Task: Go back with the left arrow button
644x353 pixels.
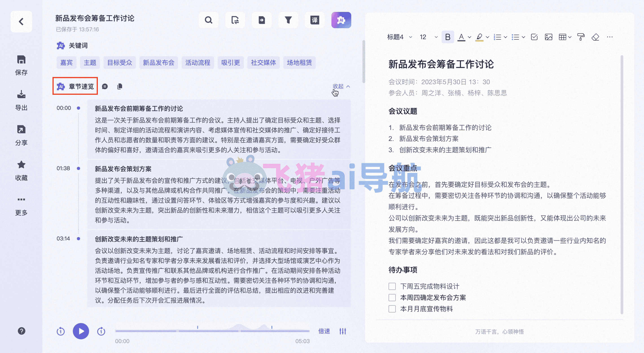Action: (x=21, y=22)
